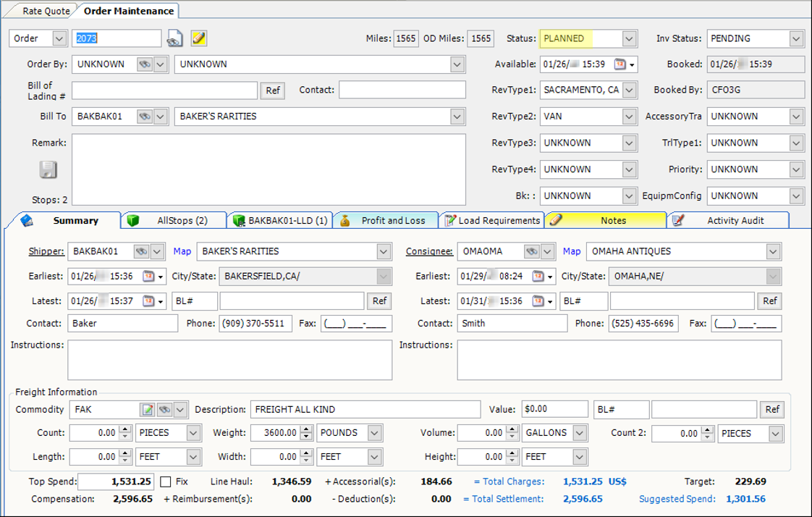
Task: Click the Map link next to Shipper
Action: click(x=182, y=251)
